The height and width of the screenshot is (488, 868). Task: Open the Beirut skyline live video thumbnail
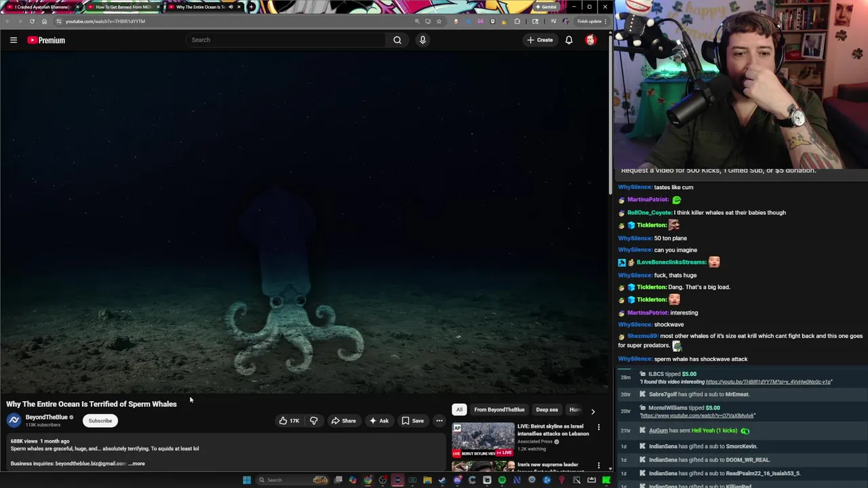click(484, 440)
